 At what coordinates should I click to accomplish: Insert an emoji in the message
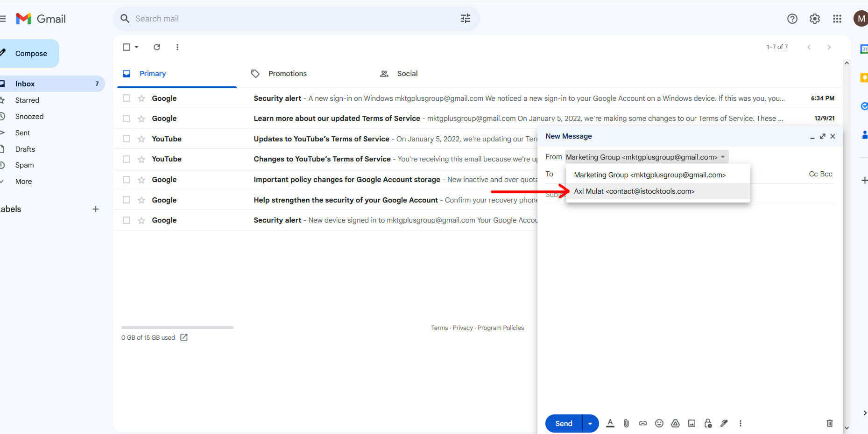tap(659, 423)
